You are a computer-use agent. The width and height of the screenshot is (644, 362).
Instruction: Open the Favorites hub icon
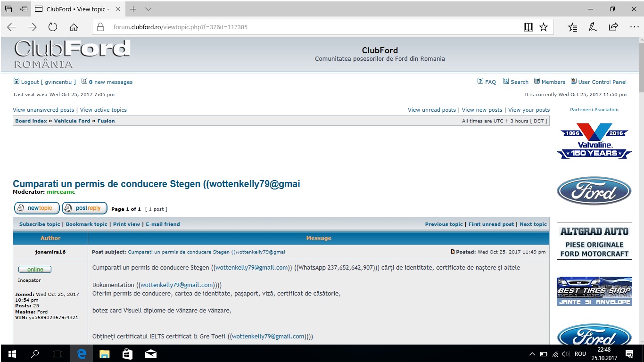pos(572,27)
